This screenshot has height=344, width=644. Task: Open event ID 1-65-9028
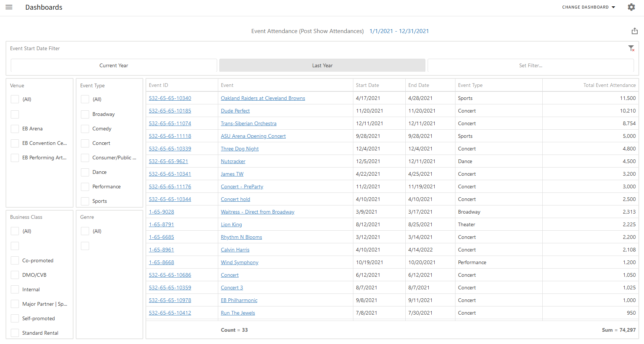[161, 212]
